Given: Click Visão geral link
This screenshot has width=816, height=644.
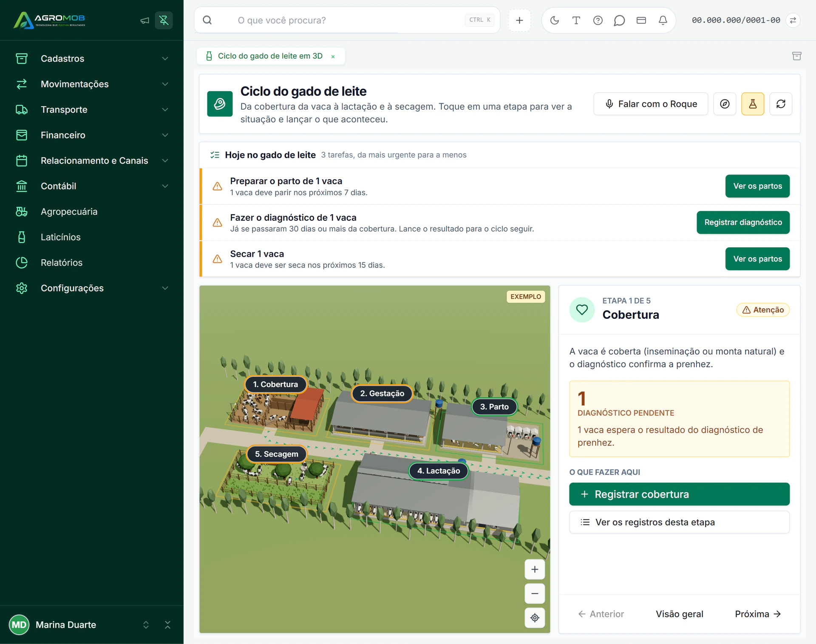Looking at the screenshot, I should (x=679, y=614).
